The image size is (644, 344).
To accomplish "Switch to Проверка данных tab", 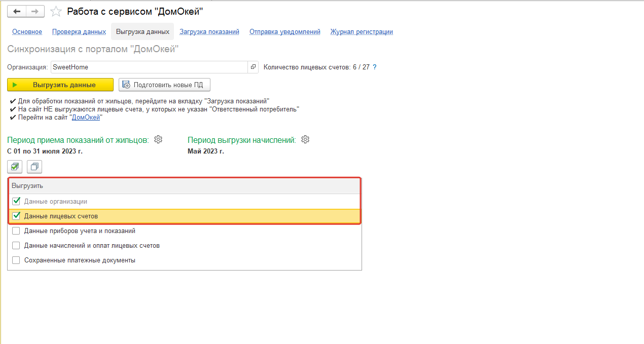I will click(79, 31).
